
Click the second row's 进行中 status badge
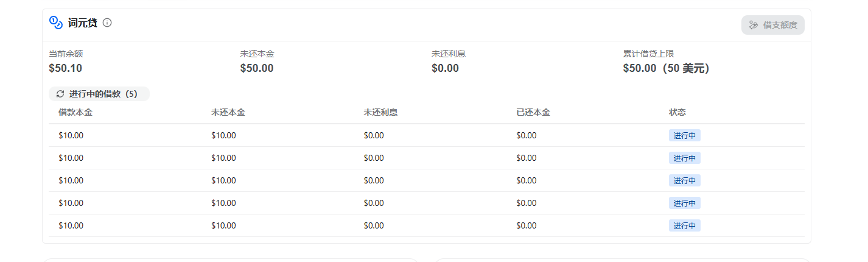point(685,158)
